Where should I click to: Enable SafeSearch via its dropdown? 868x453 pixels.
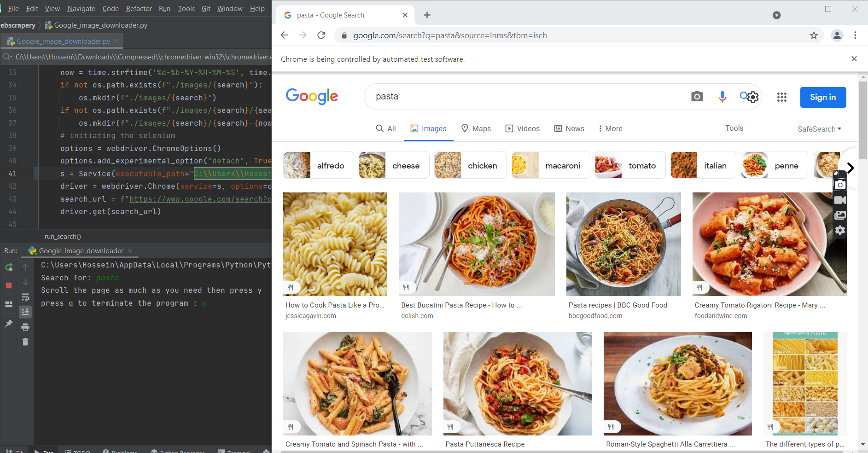coord(819,129)
